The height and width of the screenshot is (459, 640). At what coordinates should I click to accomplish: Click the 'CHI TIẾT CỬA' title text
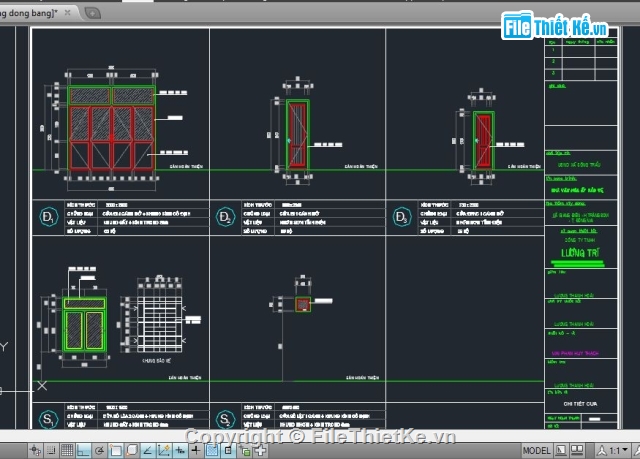point(580,404)
